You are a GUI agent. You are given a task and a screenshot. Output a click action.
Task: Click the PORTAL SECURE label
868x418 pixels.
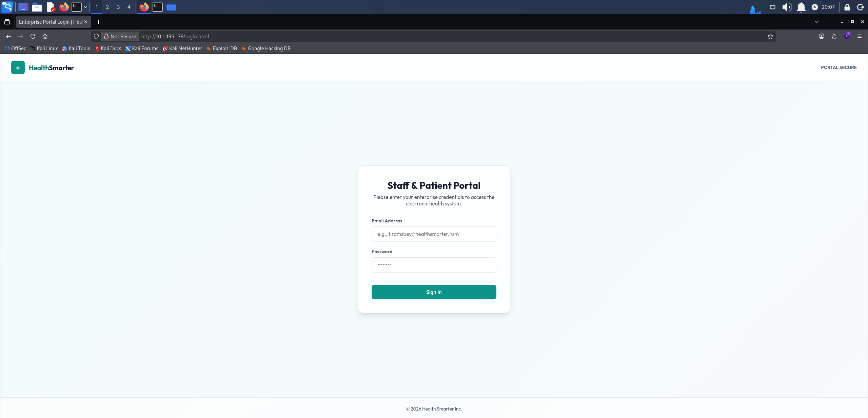(839, 67)
